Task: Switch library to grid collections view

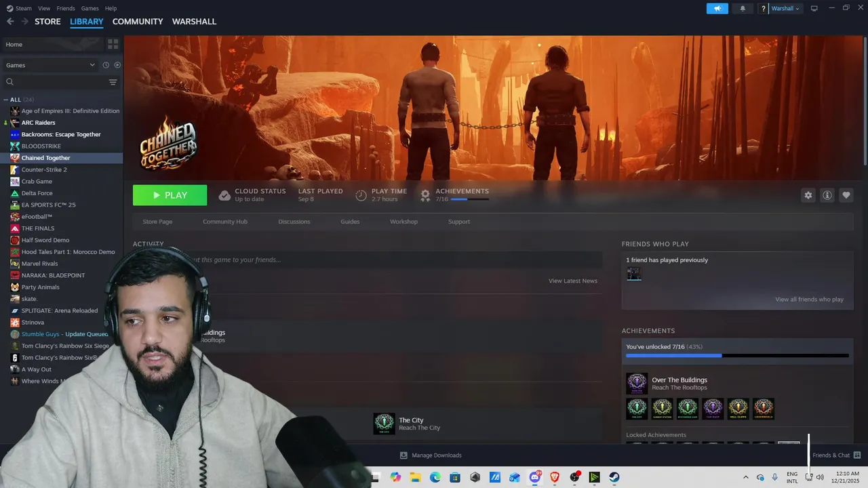Action: pos(113,44)
